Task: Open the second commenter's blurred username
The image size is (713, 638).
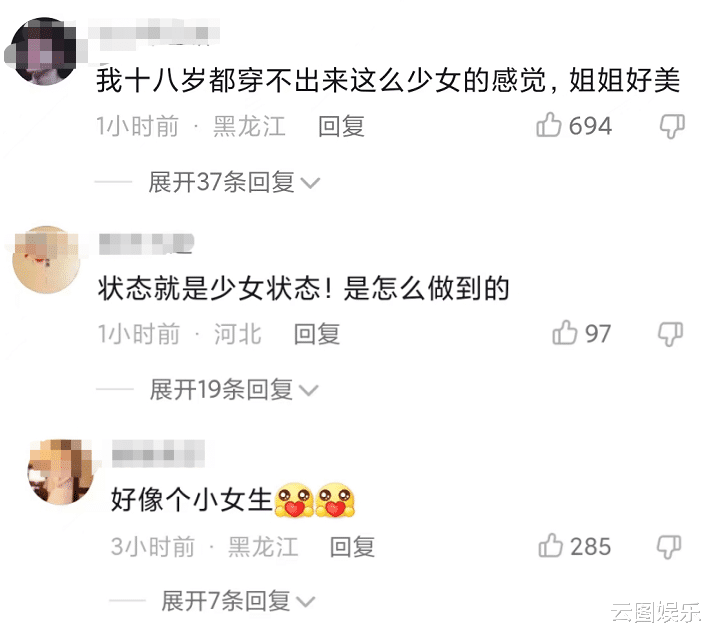Action: (x=146, y=243)
